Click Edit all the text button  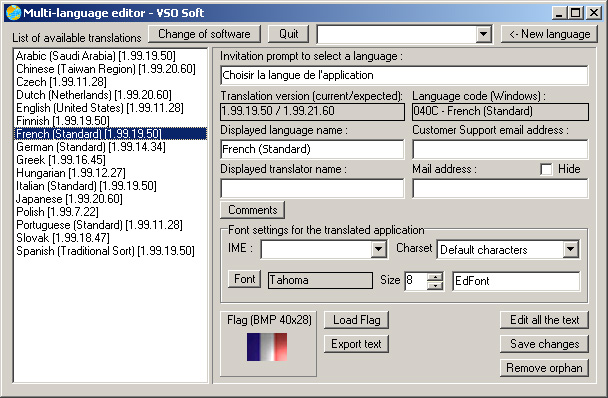544,320
